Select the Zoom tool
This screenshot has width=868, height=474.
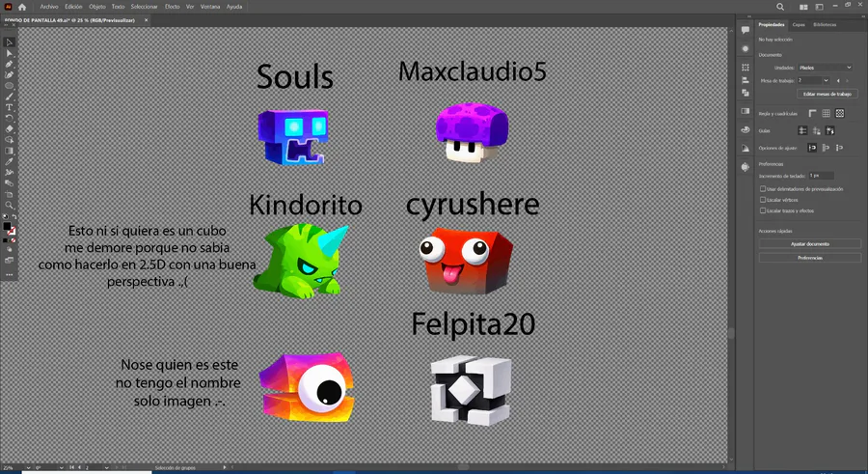[x=9, y=205]
